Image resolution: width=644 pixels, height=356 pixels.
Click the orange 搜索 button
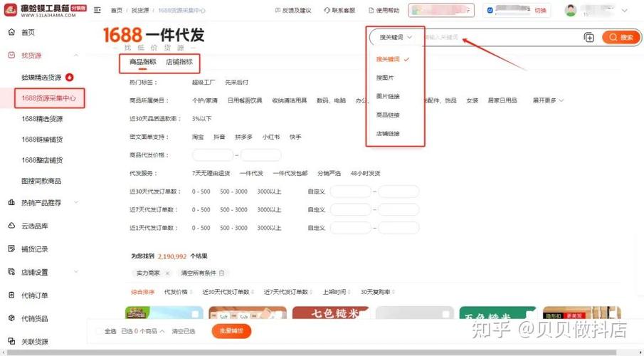pos(621,38)
